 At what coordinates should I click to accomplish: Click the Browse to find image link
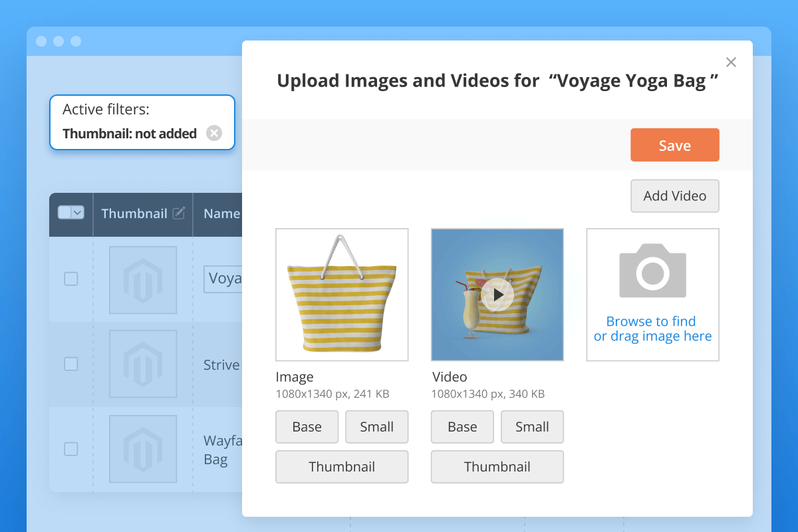coord(652,329)
